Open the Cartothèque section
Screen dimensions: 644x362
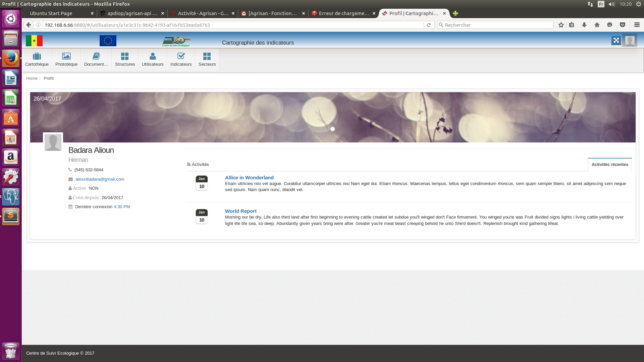37,60
